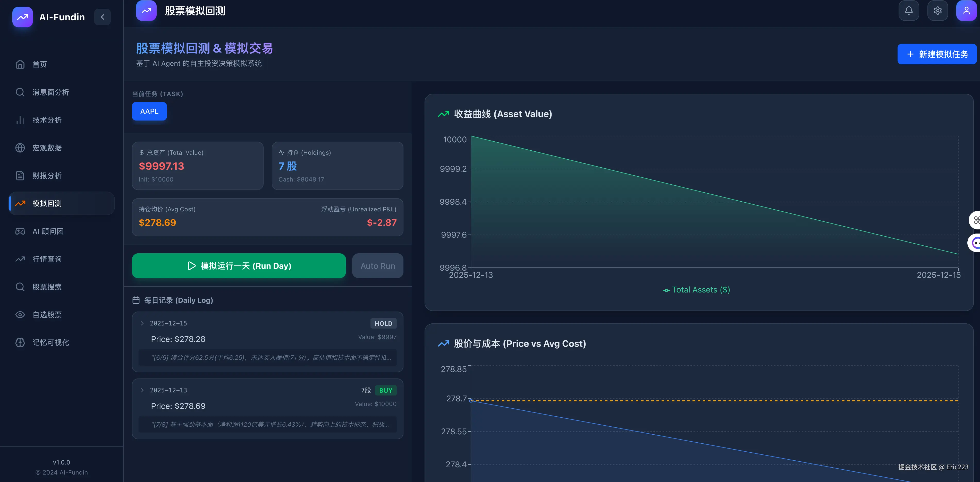Go to AI 顾问团 menu item

point(48,231)
